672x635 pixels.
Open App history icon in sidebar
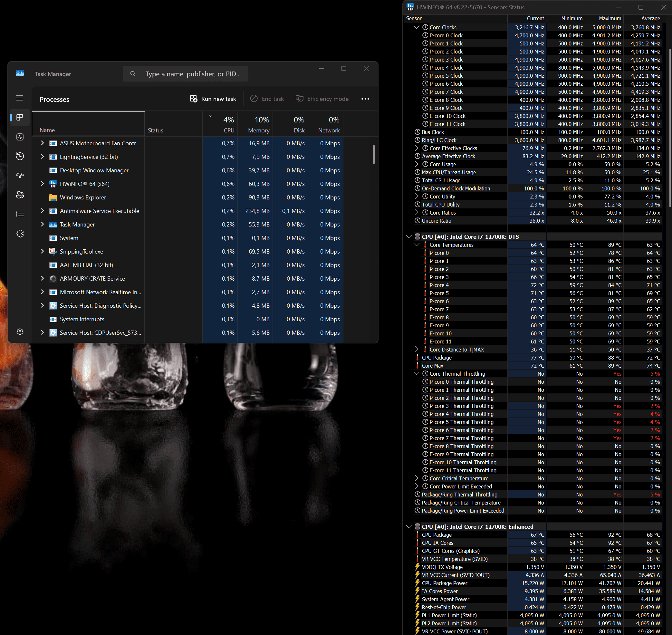[x=20, y=156]
